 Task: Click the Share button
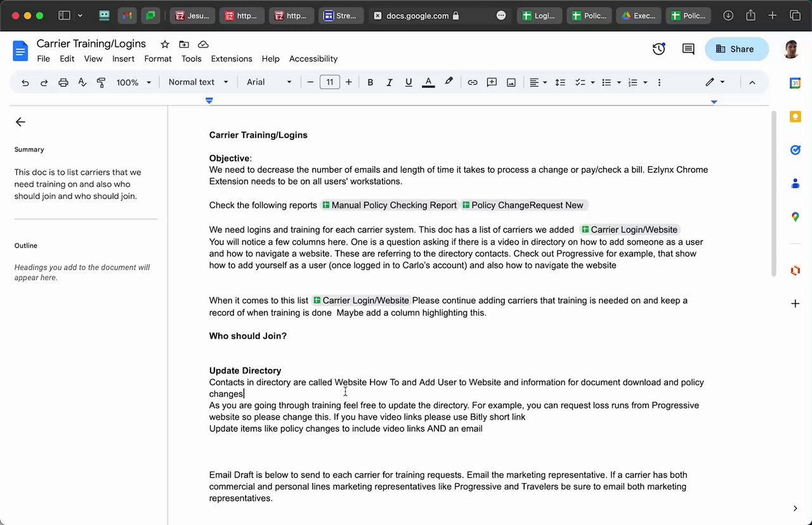[736, 49]
